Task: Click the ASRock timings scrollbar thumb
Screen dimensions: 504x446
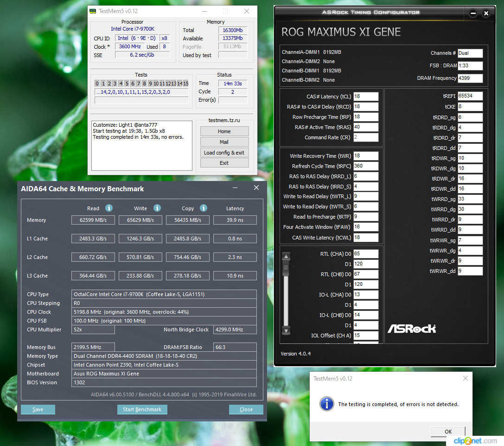Action: [286, 268]
